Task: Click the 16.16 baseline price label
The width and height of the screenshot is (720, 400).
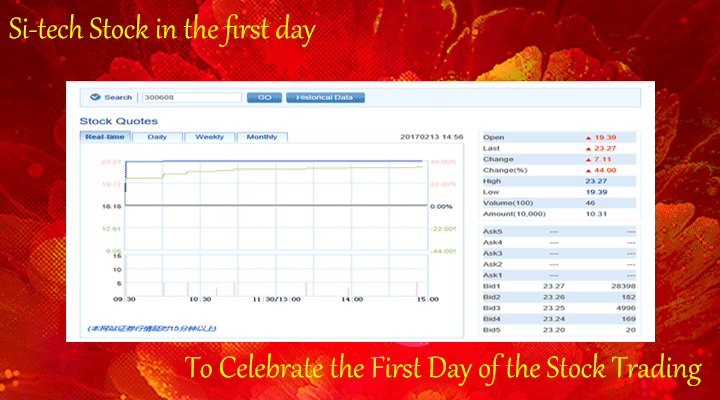Action: tap(112, 206)
